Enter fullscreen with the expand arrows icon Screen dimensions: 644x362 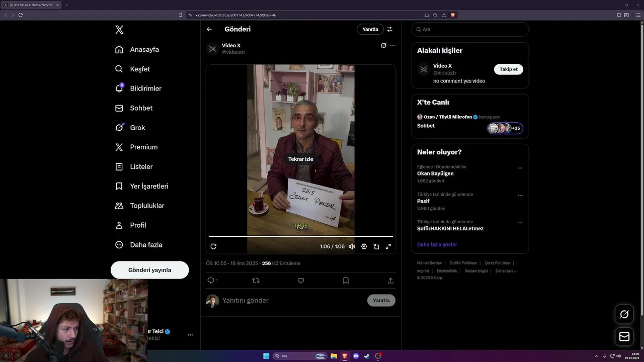click(x=388, y=246)
